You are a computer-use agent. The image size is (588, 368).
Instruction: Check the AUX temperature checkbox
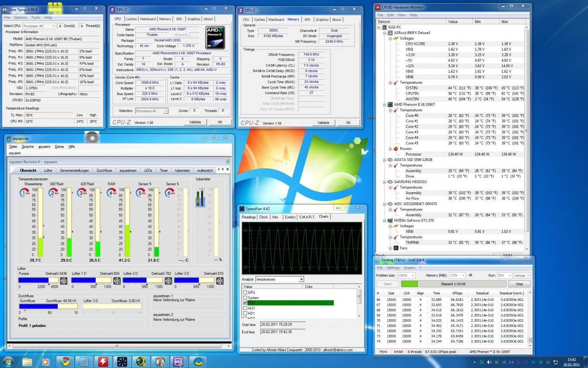[x=245, y=308]
